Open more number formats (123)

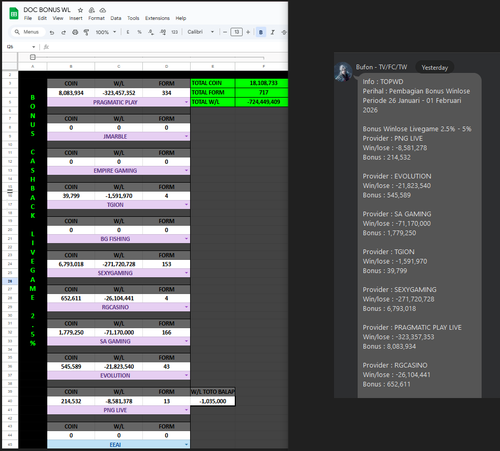174,32
